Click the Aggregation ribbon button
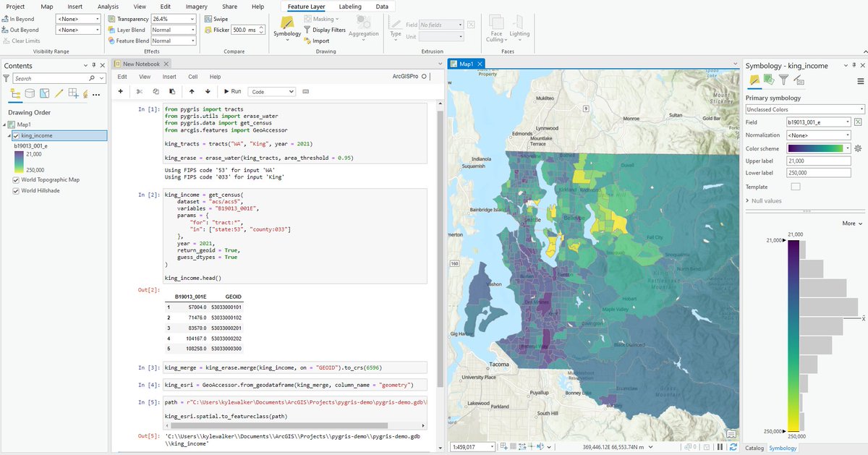This screenshot has height=455, width=868. 364,27
